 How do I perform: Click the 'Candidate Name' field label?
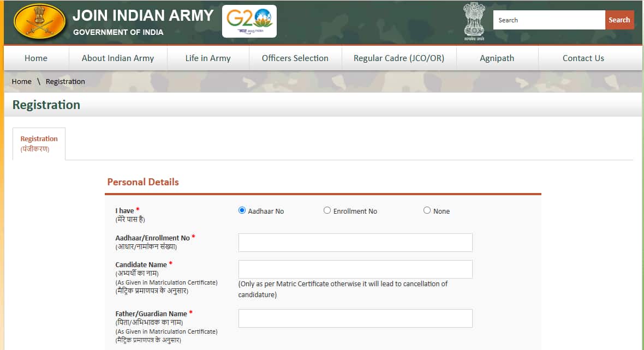pos(141,264)
